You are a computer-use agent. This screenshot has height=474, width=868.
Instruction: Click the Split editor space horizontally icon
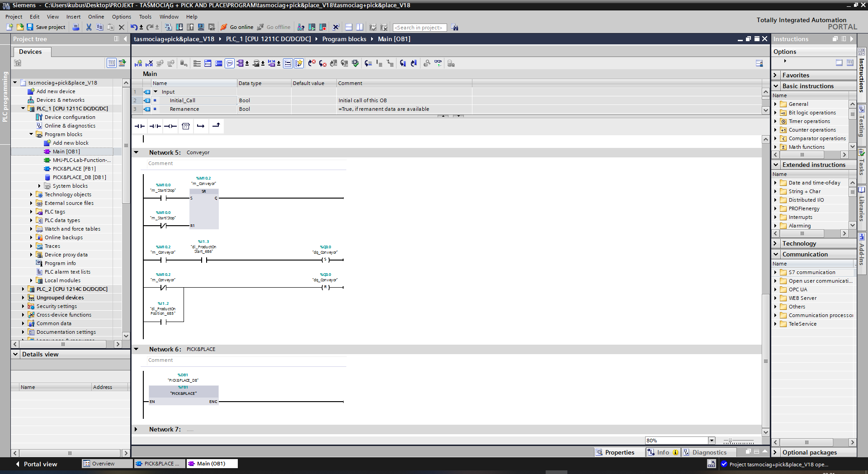tap(349, 27)
